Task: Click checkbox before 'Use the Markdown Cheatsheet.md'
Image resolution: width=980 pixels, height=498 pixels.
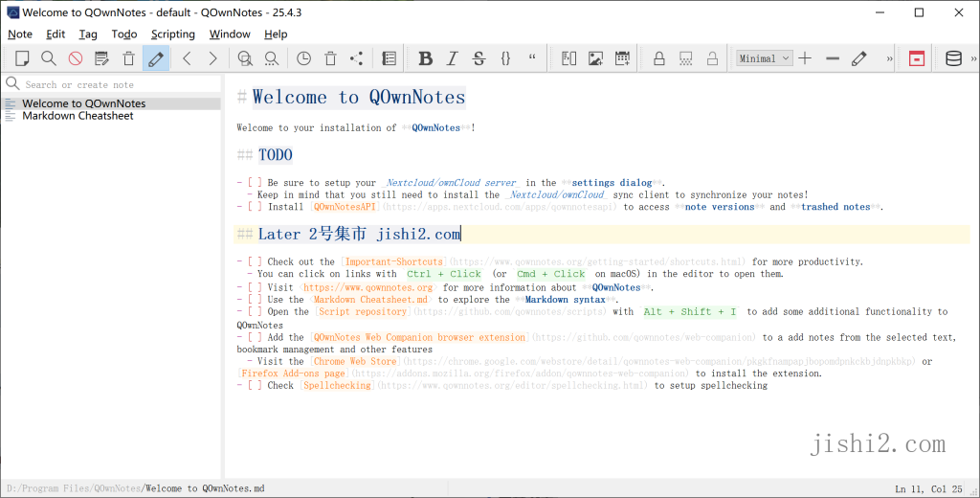Action: point(255,300)
